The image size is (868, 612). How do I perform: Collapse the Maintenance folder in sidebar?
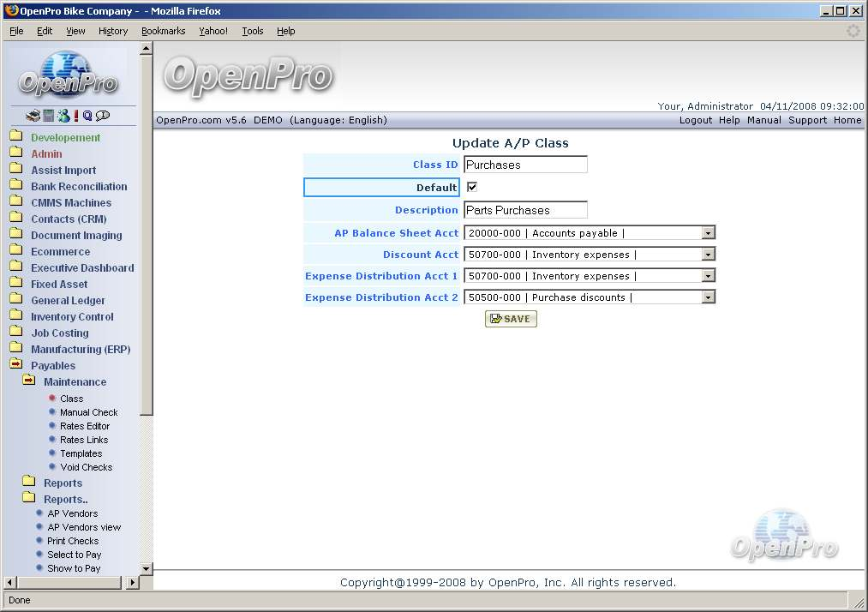[x=29, y=381]
